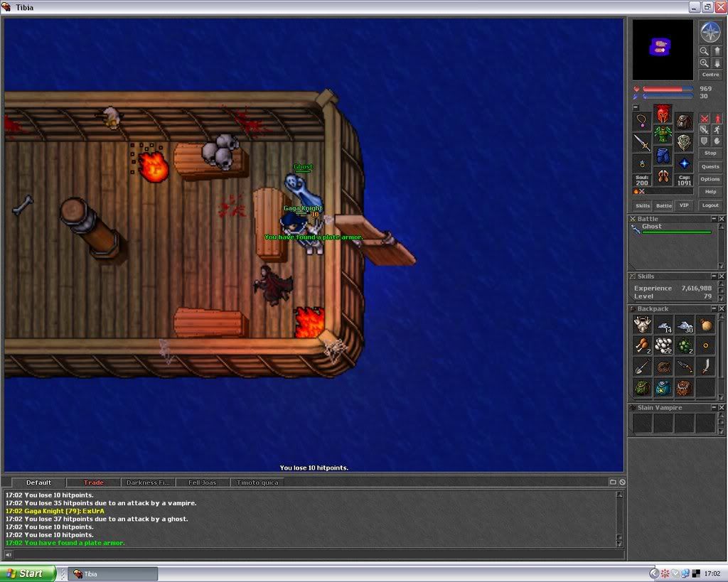Click the Tibia taskbar button

click(x=113, y=574)
